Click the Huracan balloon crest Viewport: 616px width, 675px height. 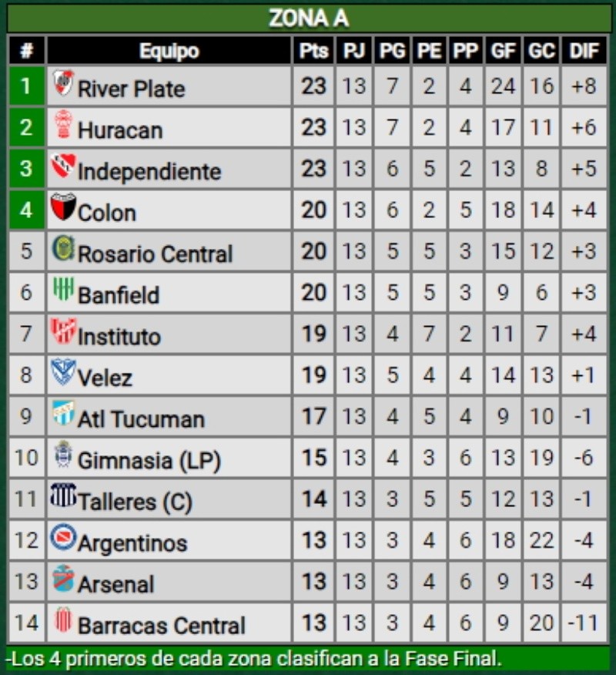(63, 124)
